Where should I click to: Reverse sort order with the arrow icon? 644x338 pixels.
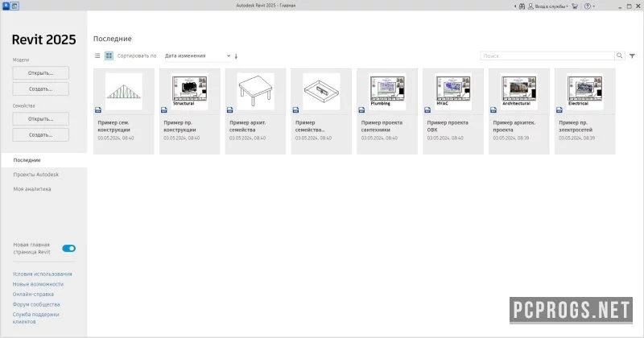(x=236, y=56)
